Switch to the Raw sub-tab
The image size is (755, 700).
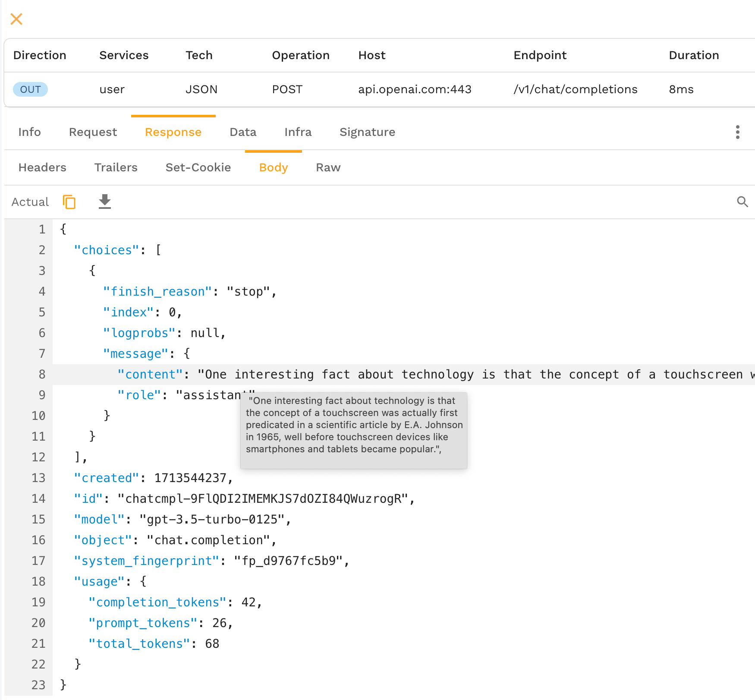tap(328, 167)
